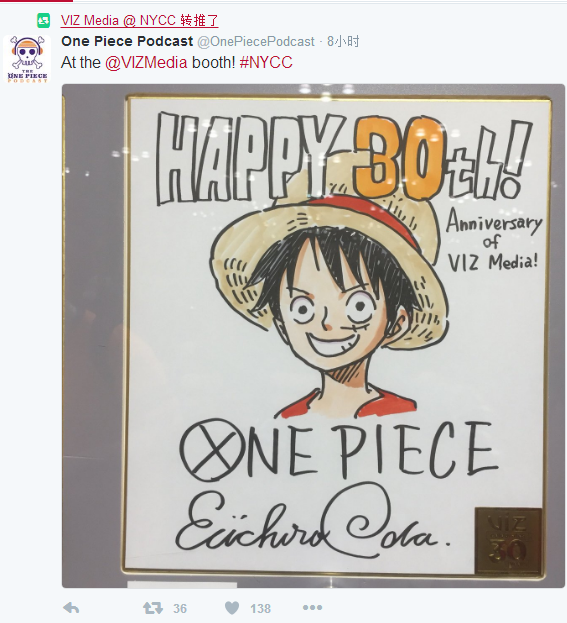Like the tweet with the heart icon

point(232,608)
